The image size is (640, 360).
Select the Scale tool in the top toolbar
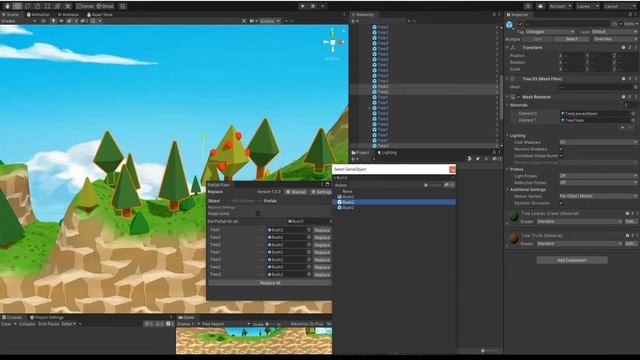point(38,6)
